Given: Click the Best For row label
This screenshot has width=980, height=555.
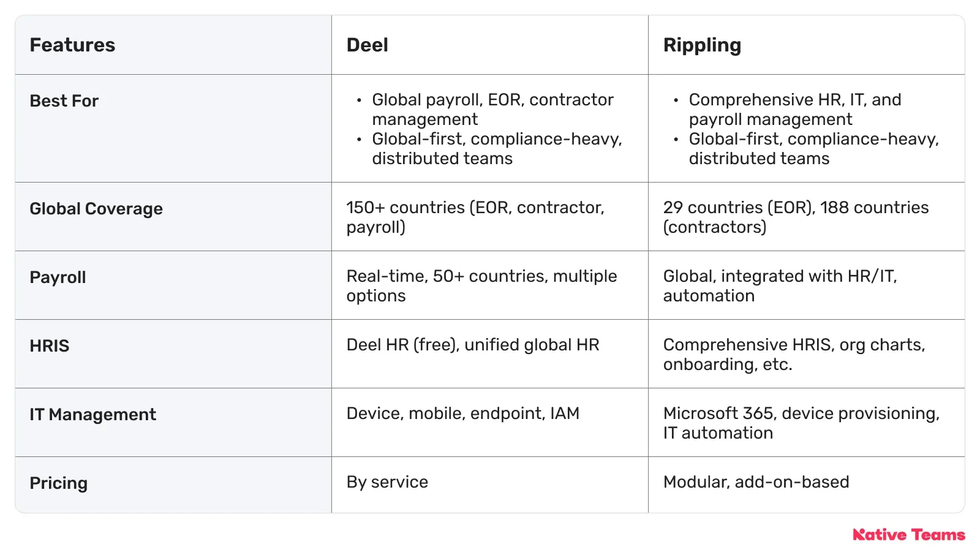Looking at the screenshot, I should 64,100.
